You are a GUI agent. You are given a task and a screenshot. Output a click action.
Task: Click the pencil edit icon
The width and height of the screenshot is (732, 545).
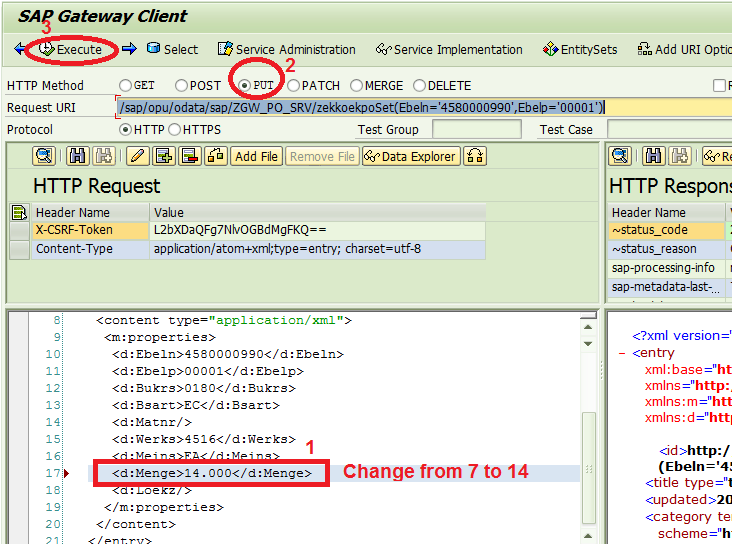(137, 156)
